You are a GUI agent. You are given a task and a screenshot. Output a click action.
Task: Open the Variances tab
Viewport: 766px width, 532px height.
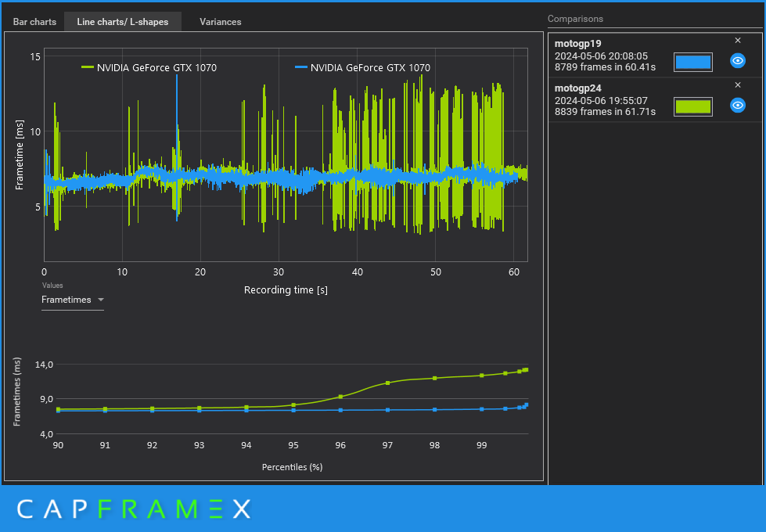[x=221, y=22]
